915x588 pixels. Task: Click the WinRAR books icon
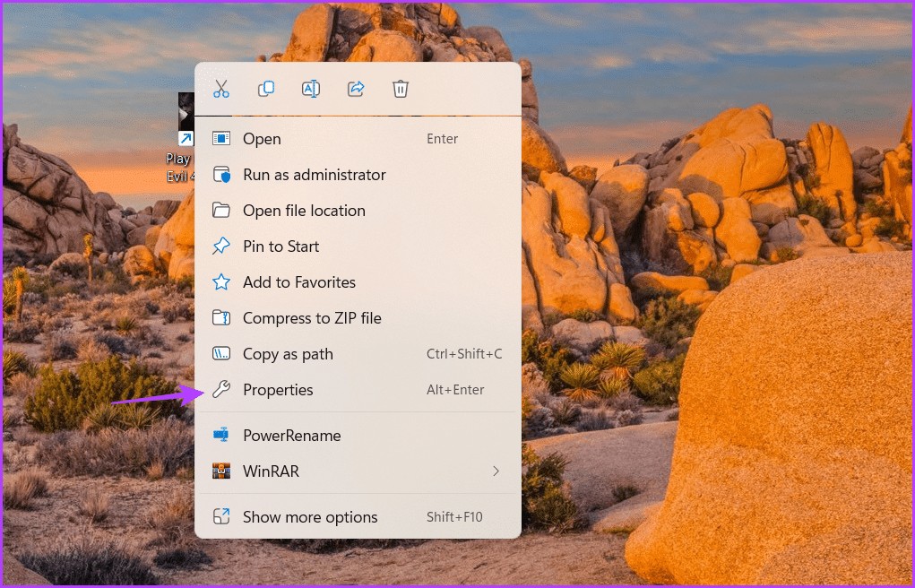click(x=221, y=471)
